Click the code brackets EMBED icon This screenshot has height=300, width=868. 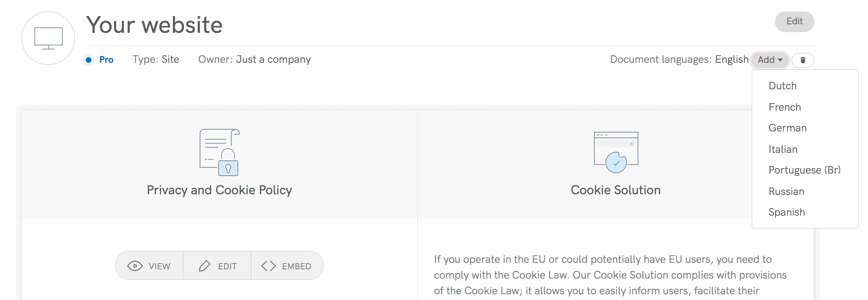click(269, 266)
